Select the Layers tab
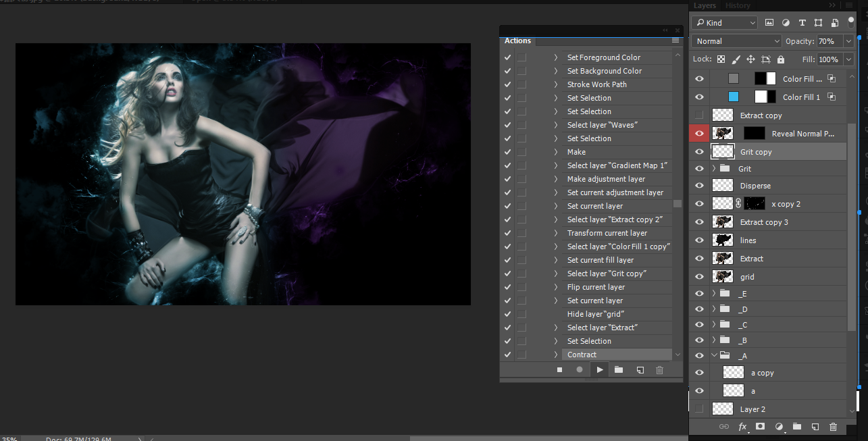 tap(705, 5)
